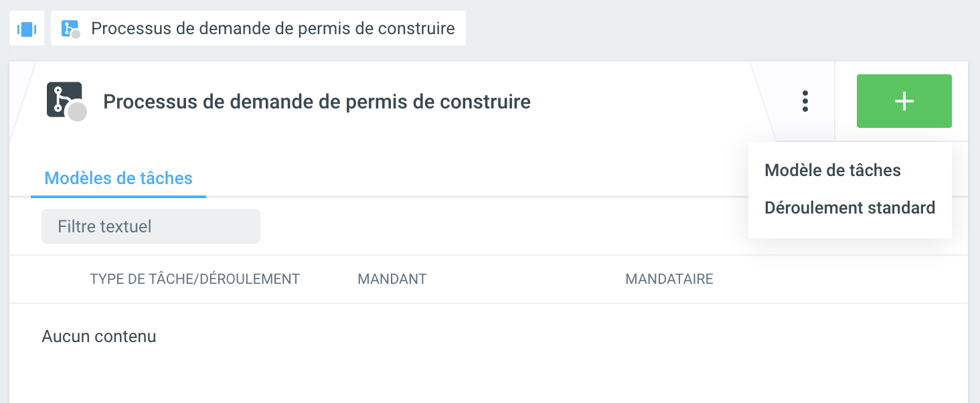The image size is (980, 403).
Task: Click the blue underline beneath 'Modèles de tâches' tab
Action: point(118,197)
